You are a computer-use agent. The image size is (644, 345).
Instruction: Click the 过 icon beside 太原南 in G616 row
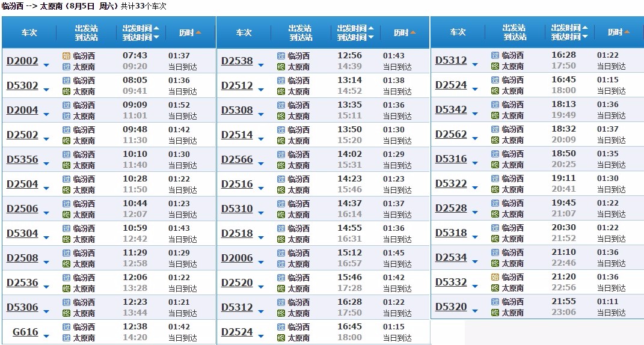coord(67,338)
